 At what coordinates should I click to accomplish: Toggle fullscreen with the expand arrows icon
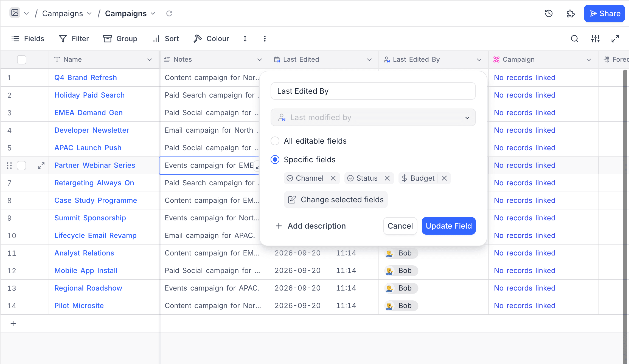615,39
